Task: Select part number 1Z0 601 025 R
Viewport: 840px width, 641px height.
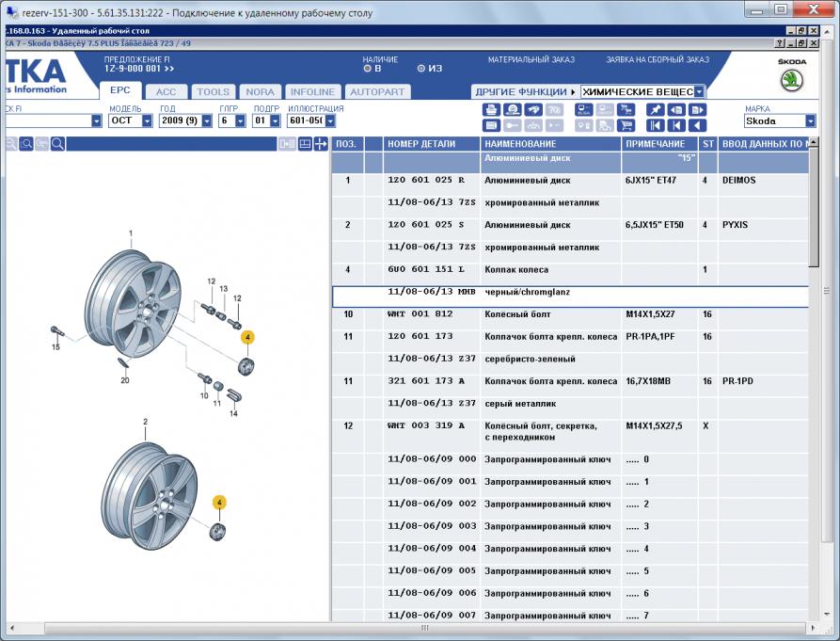Action: [x=426, y=180]
